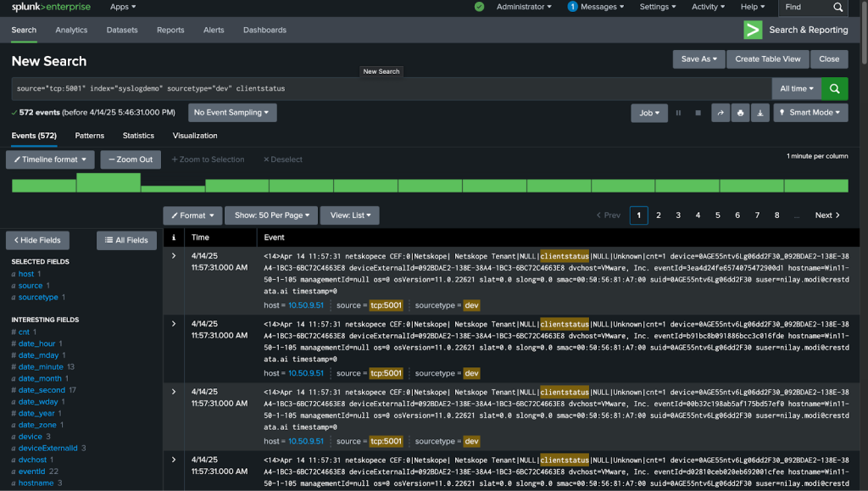Open the Help menu
The image size is (868, 491).
[x=753, y=7]
